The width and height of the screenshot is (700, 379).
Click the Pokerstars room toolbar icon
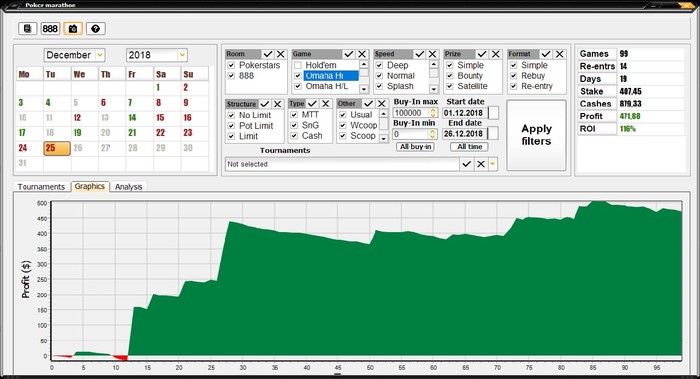click(27, 29)
